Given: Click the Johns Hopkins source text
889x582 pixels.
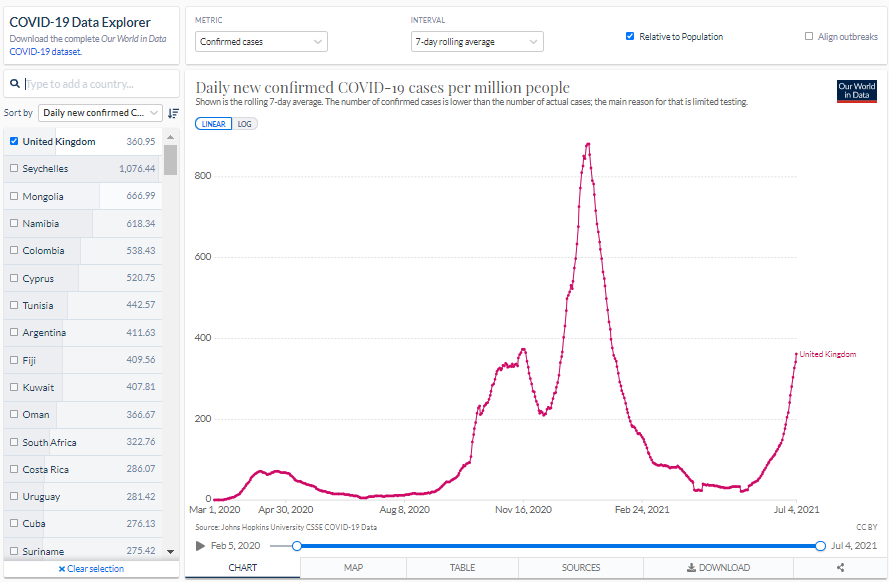Looking at the screenshot, I should (286, 527).
